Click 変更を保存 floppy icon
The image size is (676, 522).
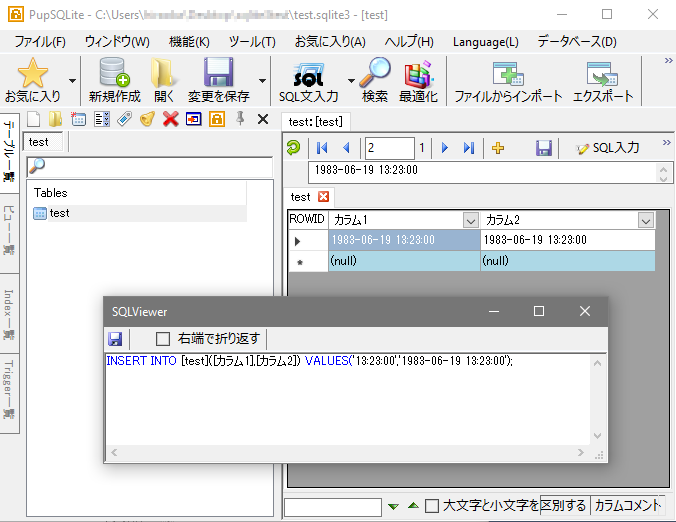coord(219,72)
